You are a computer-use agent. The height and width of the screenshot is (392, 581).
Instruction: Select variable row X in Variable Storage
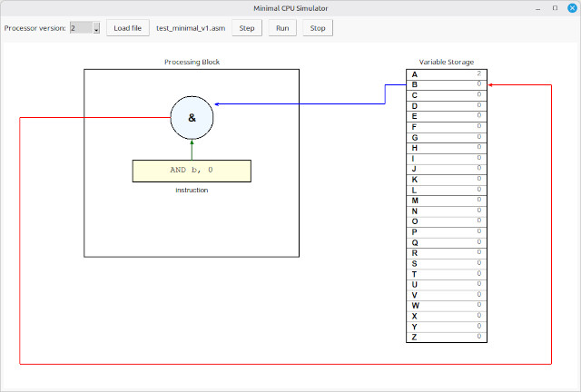click(447, 316)
